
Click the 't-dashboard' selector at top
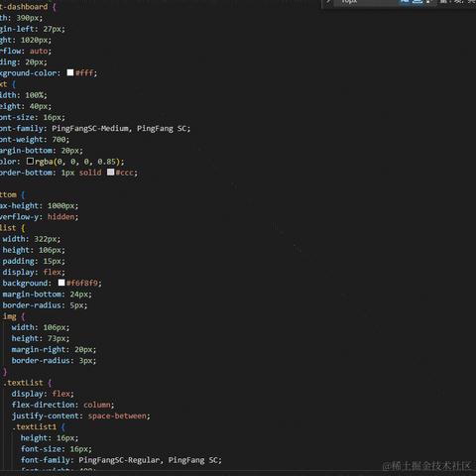coord(24,7)
